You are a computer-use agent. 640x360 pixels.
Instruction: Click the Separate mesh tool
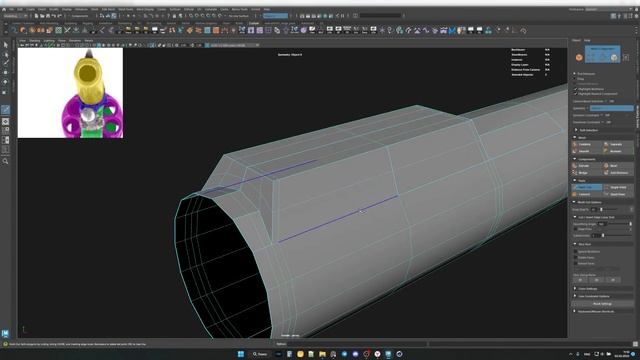[x=618, y=144]
